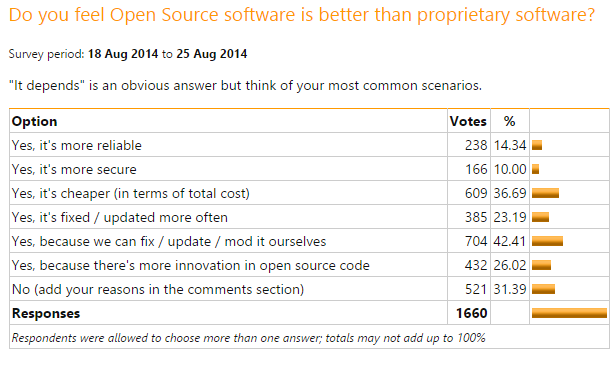614x367 pixels.
Task: Select the 'Yes, it's more reliable' option
Action: 77,145
